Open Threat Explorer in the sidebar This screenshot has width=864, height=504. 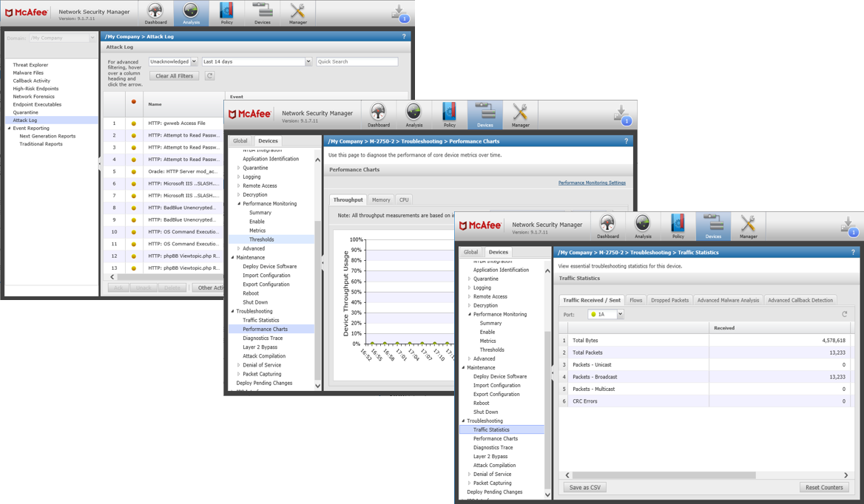click(x=30, y=65)
